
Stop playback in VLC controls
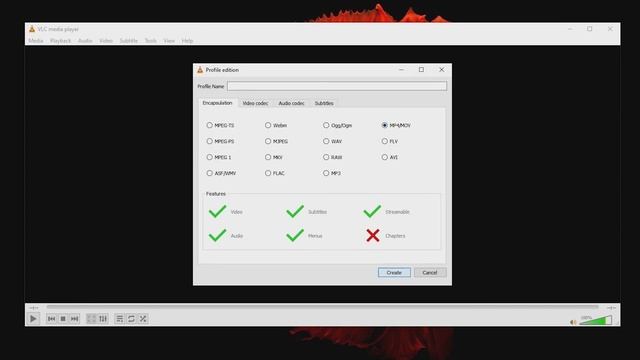63,318
